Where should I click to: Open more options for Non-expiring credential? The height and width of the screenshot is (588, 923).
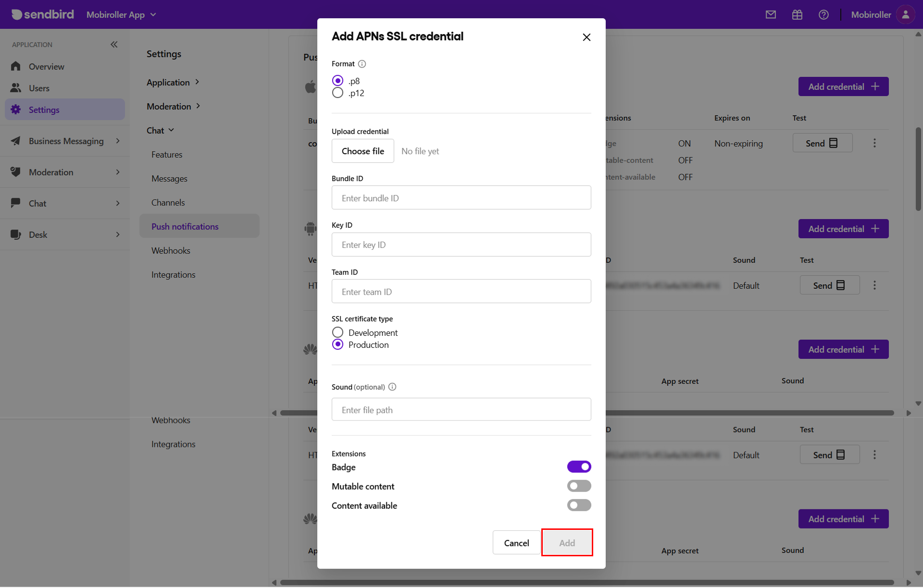[874, 143]
